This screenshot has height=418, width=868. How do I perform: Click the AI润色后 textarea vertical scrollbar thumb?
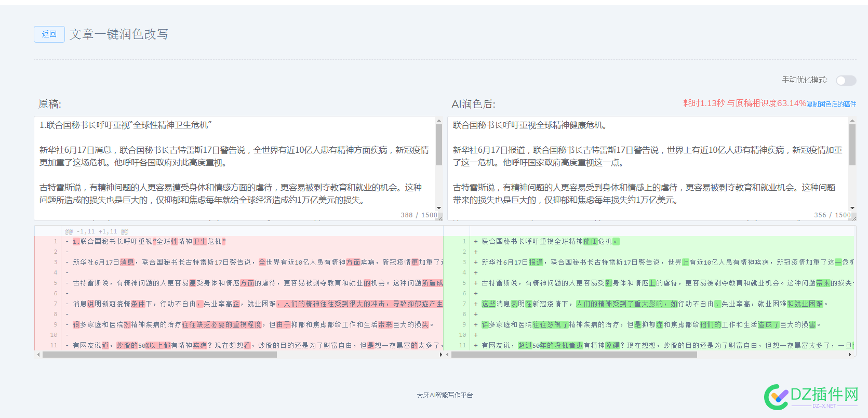coord(852,145)
